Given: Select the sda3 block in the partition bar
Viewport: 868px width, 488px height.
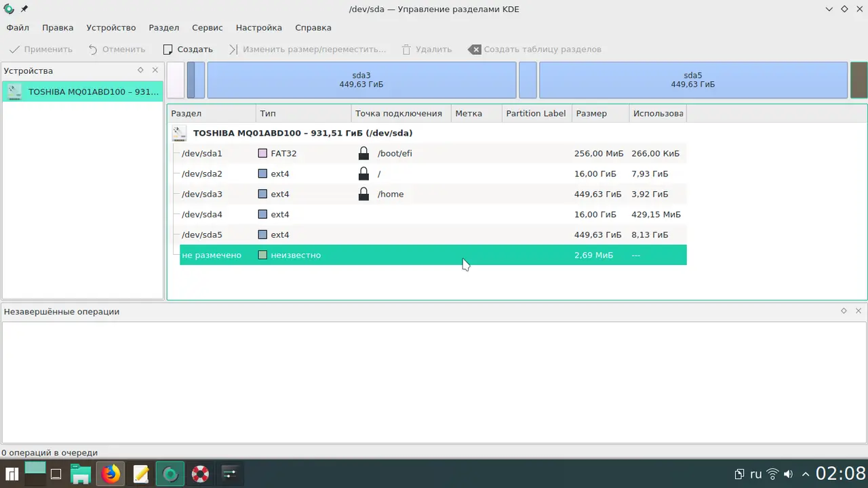Looking at the screenshot, I should tap(361, 80).
